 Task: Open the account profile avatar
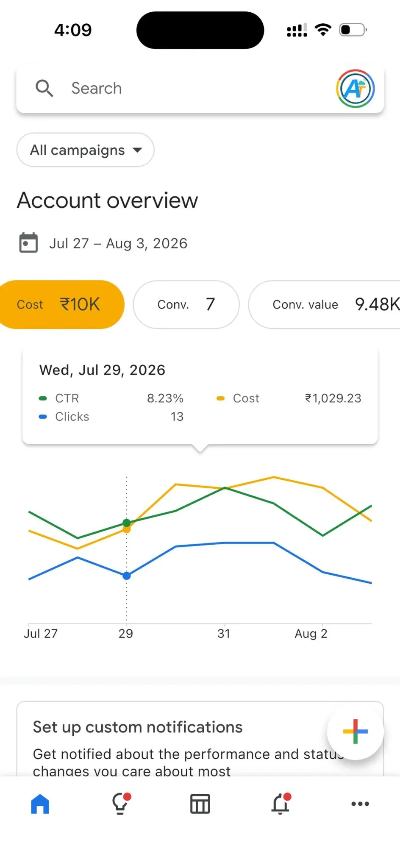tap(356, 89)
